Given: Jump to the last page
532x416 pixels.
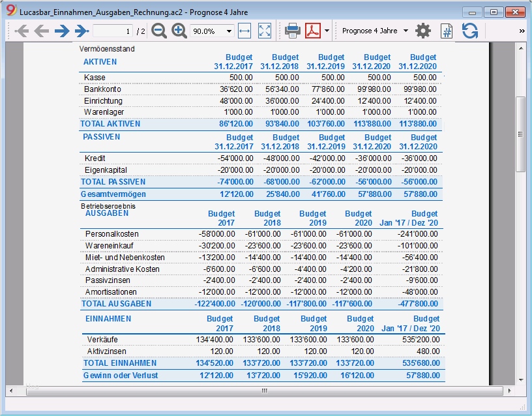Looking at the screenshot, I should 81,31.
